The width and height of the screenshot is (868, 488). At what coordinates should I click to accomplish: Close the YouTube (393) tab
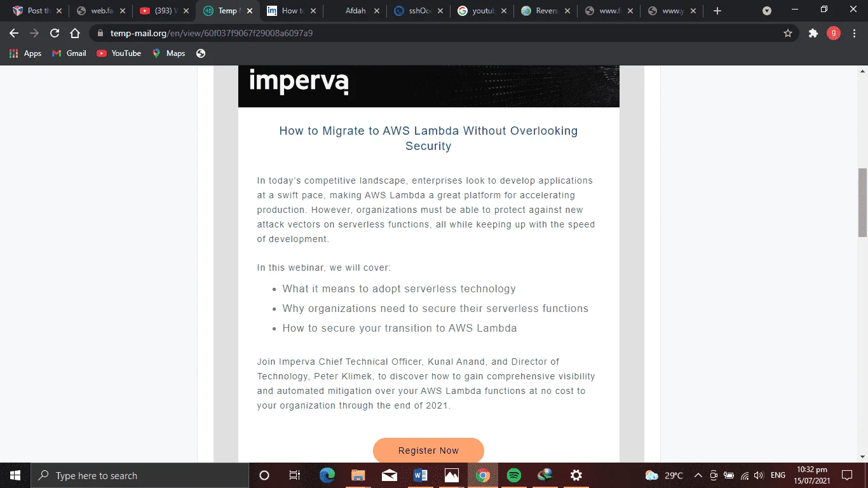pos(186,11)
